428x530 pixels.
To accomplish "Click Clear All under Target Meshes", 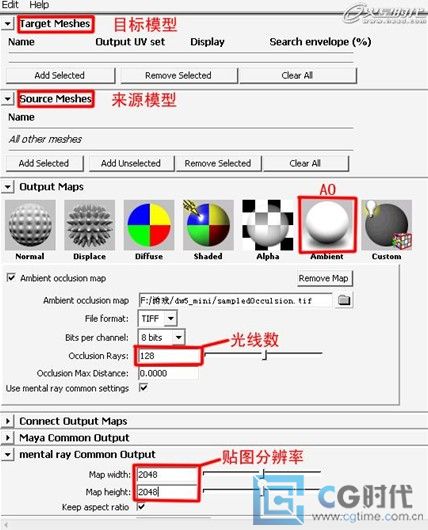I will tap(298, 75).
